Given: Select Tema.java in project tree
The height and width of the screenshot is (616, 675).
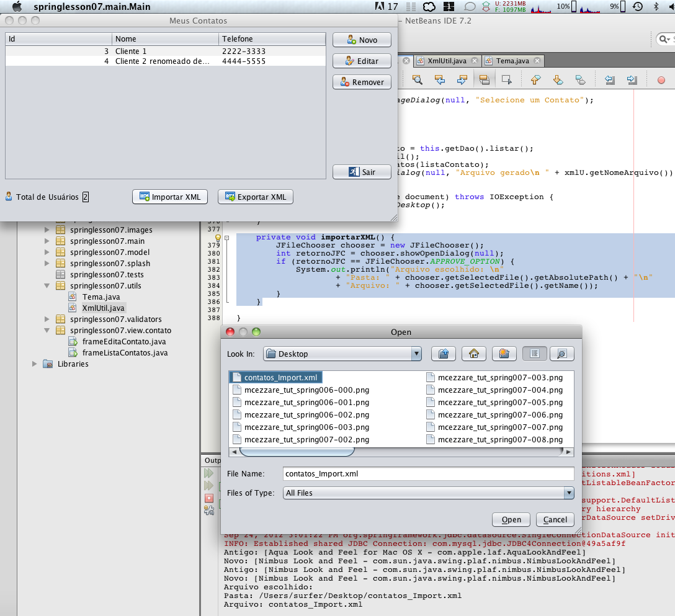Looking at the screenshot, I should [101, 297].
